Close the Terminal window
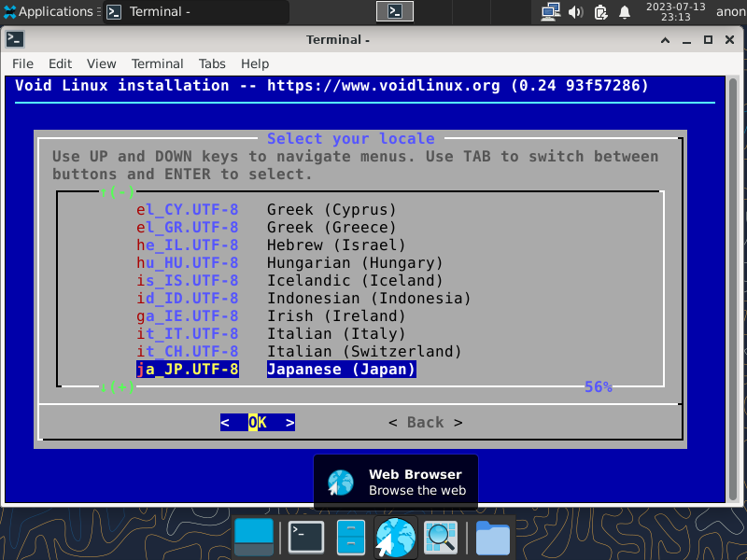Screen dimensions: 747x560 [x=729, y=40]
